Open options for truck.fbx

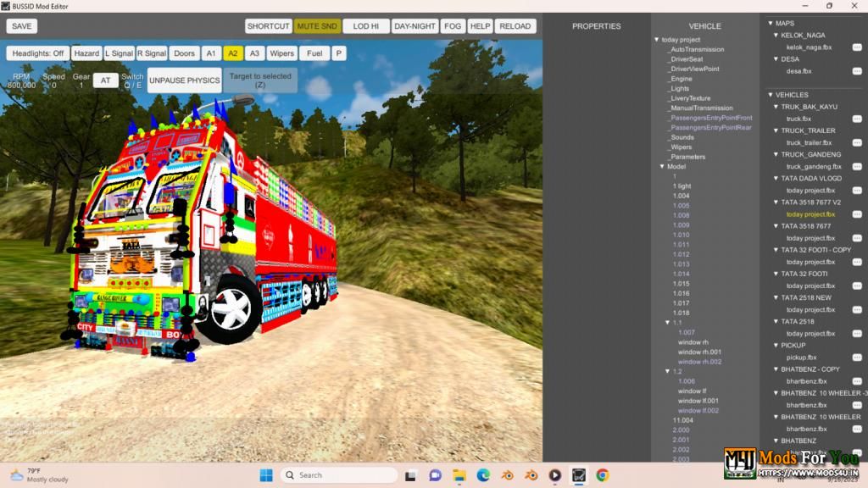click(856, 119)
